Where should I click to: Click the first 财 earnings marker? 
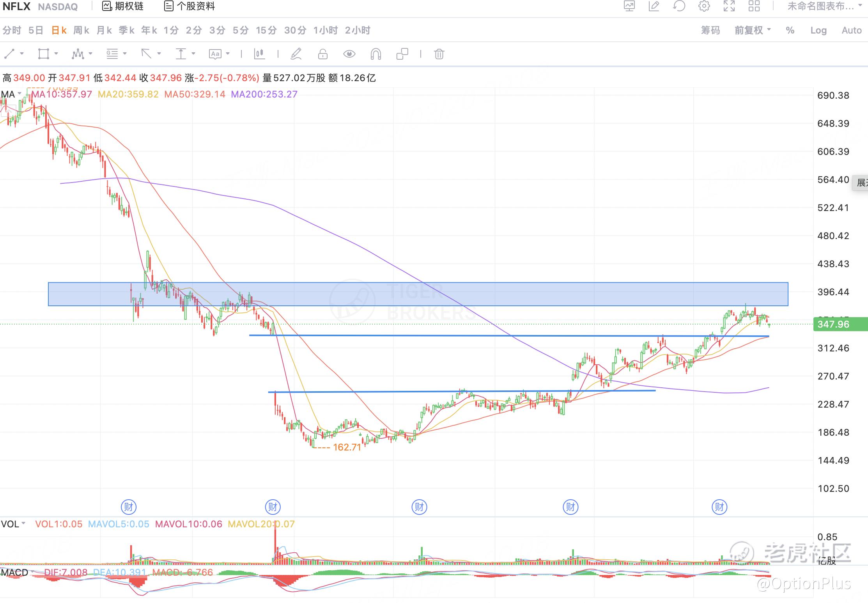128,507
